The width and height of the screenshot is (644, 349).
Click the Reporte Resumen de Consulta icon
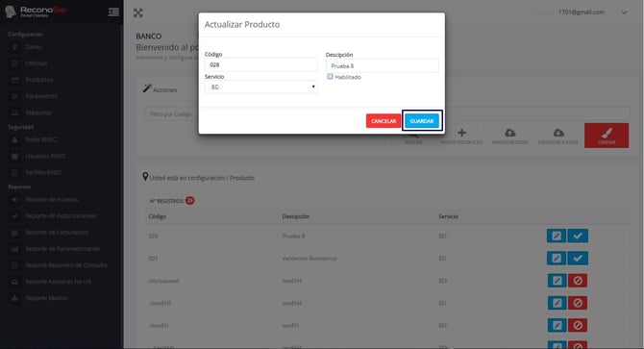click(14, 265)
